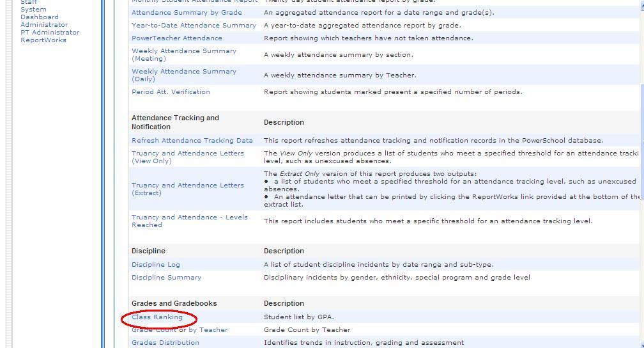Select the 'Student list by GPA.' description

[298, 317]
